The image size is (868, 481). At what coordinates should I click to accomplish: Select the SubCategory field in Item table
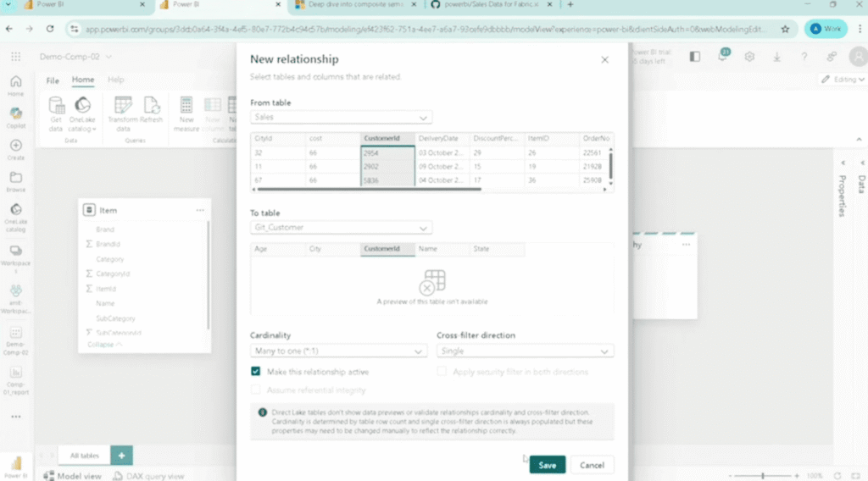(115, 318)
